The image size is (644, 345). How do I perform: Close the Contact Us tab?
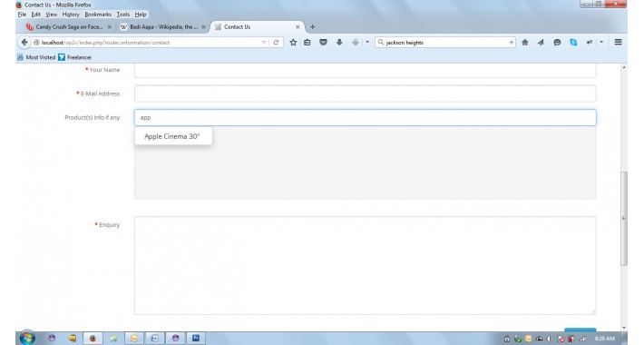(x=298, y=27)
